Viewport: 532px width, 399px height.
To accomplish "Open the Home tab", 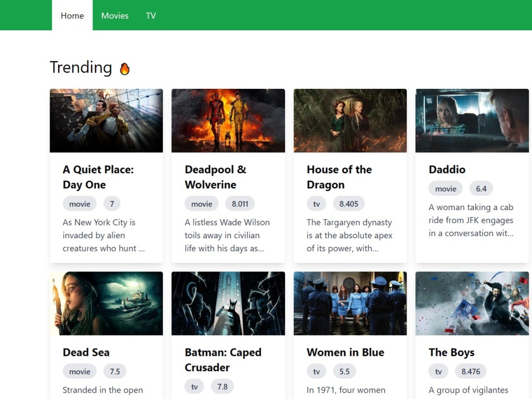I will 72,15.
